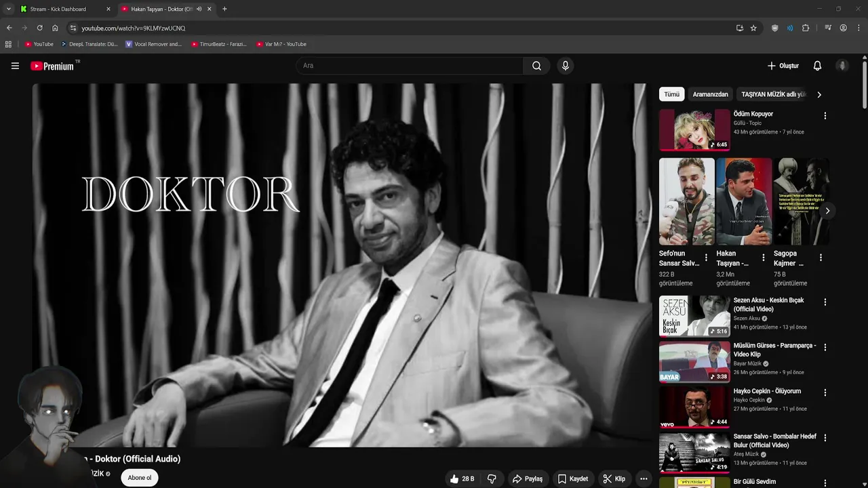Dislike the video with thumbs down
The height and width of the screenshot is (488, 868).
click(x=492, y=479)
